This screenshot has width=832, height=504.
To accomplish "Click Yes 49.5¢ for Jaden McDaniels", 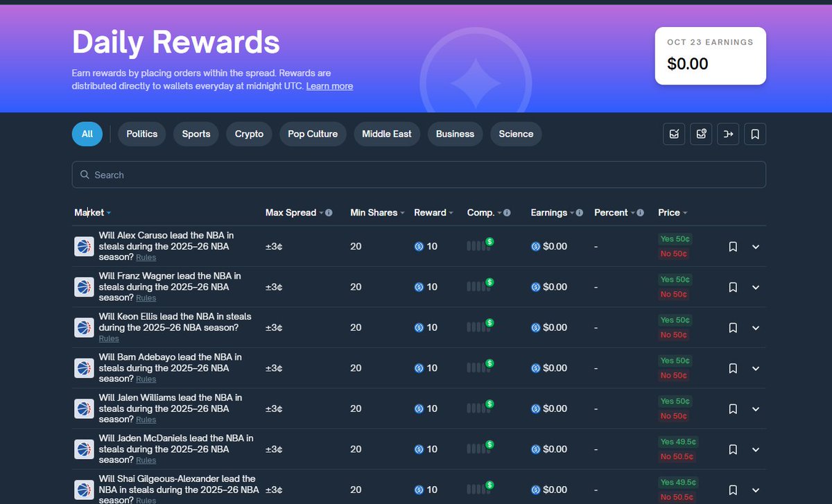I will click(678, 442).
